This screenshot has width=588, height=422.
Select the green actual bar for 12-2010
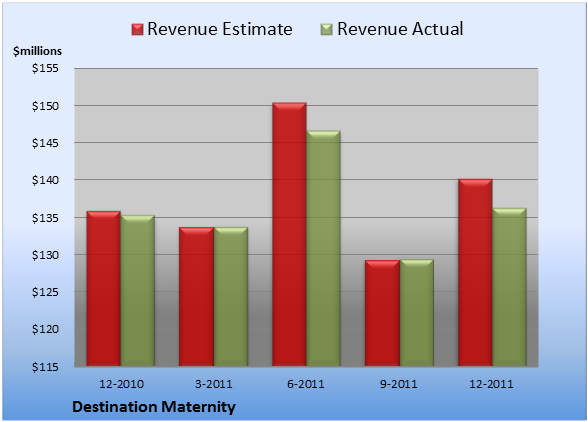coord(138,290)
